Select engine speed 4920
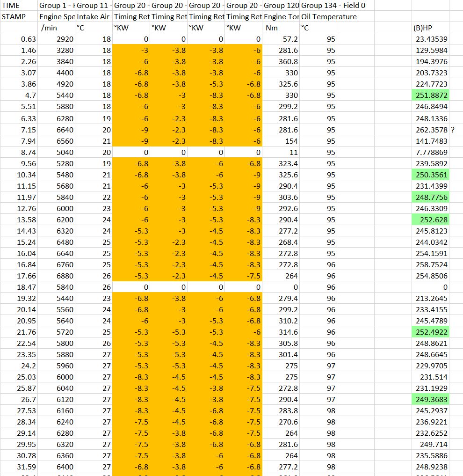 [57, 84]
